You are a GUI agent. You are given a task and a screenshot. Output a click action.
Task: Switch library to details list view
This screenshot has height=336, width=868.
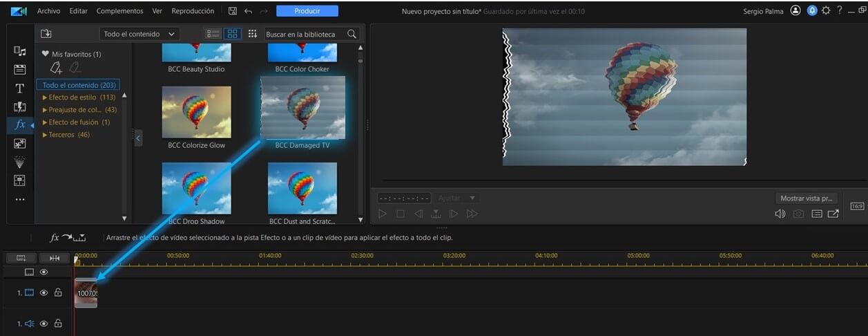click(213, 34)
